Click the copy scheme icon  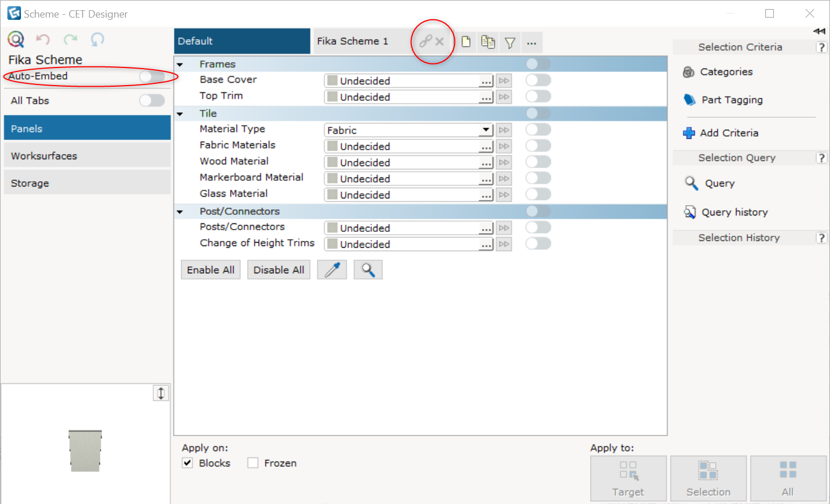coord(488,42)
